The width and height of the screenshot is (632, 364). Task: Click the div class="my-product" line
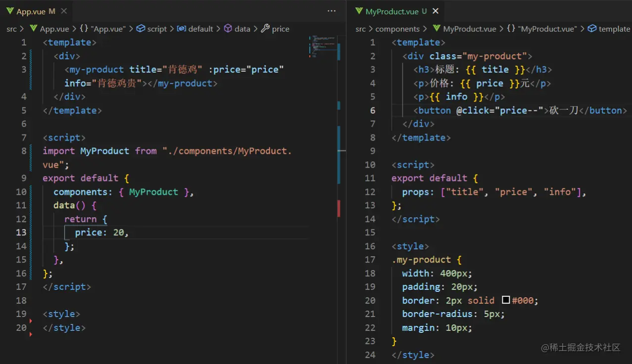tap(467, 56)
